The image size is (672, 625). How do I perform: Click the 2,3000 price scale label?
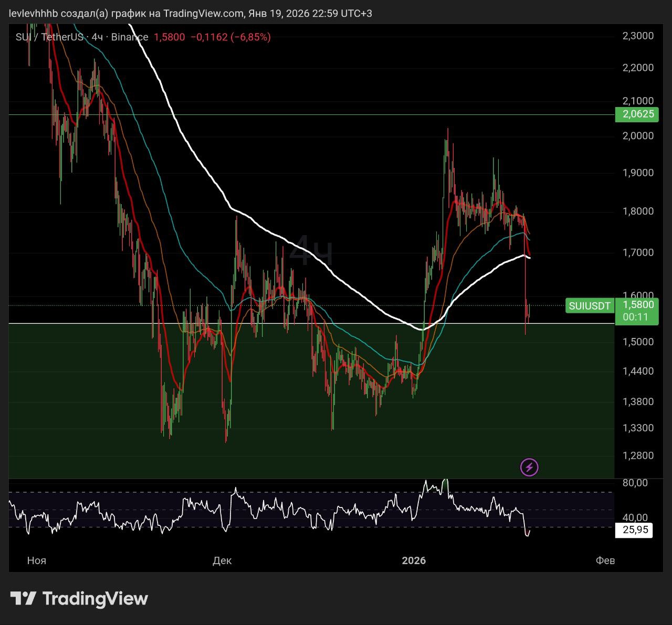pyautogui.click(x=637, y=36)
